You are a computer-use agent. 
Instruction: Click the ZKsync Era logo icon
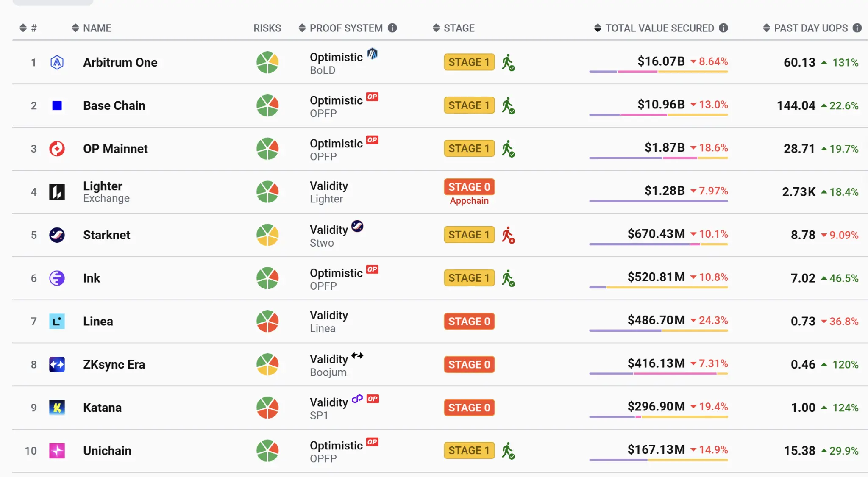(57, 364)
